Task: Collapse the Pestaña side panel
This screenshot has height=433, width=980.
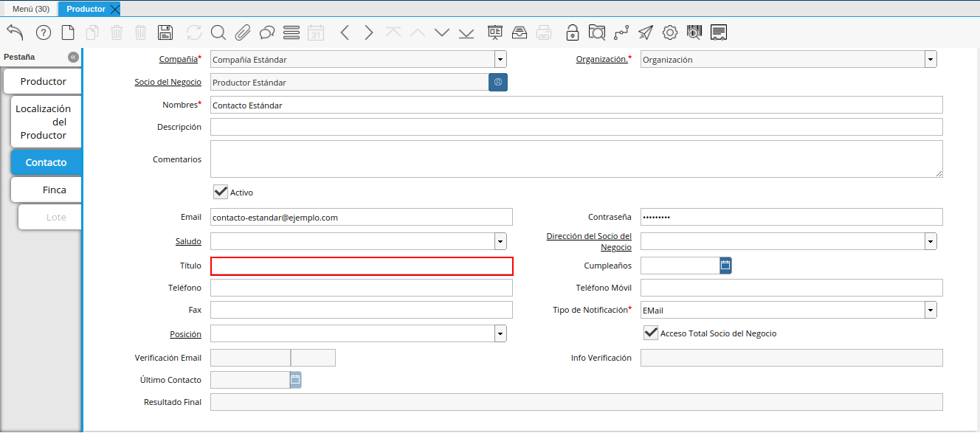Action: [x=73, y=57]
